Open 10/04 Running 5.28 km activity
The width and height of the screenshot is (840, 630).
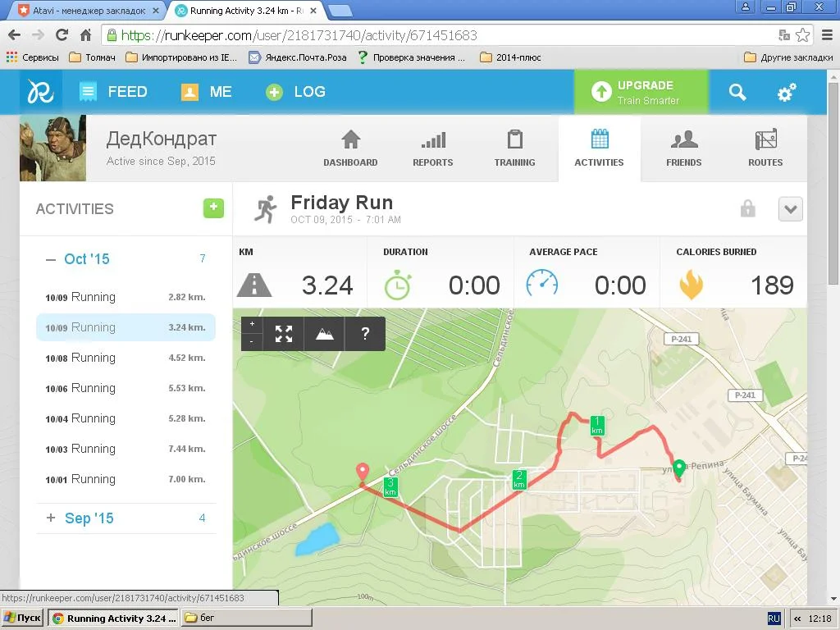126,418
